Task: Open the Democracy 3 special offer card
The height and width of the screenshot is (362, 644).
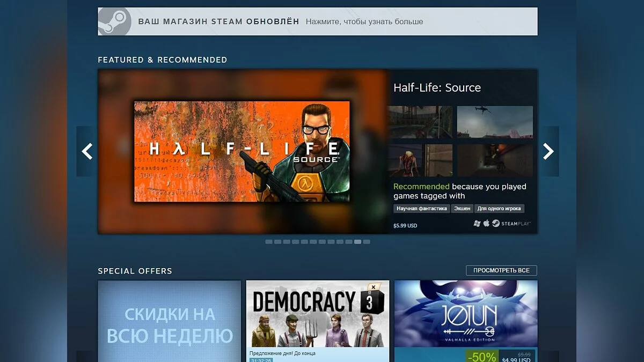Action: click(x=318, y=321)
